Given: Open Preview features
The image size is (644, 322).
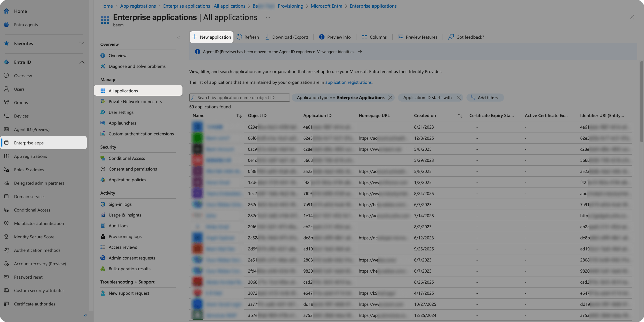Looking at the screenshot, I should [417, 37].
